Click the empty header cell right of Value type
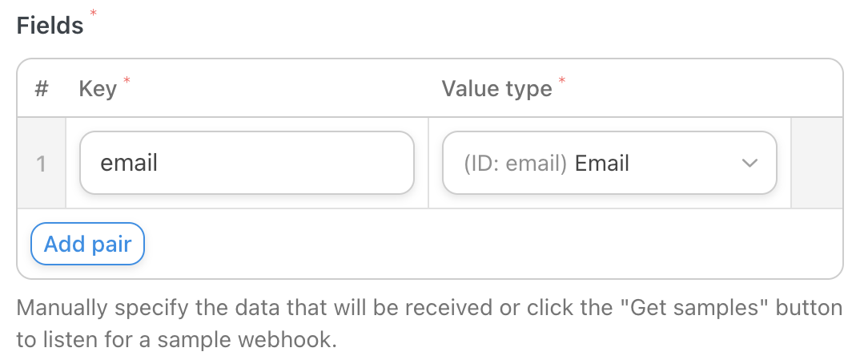Screen dimensions: 868x364 click(x=817, y=88)
